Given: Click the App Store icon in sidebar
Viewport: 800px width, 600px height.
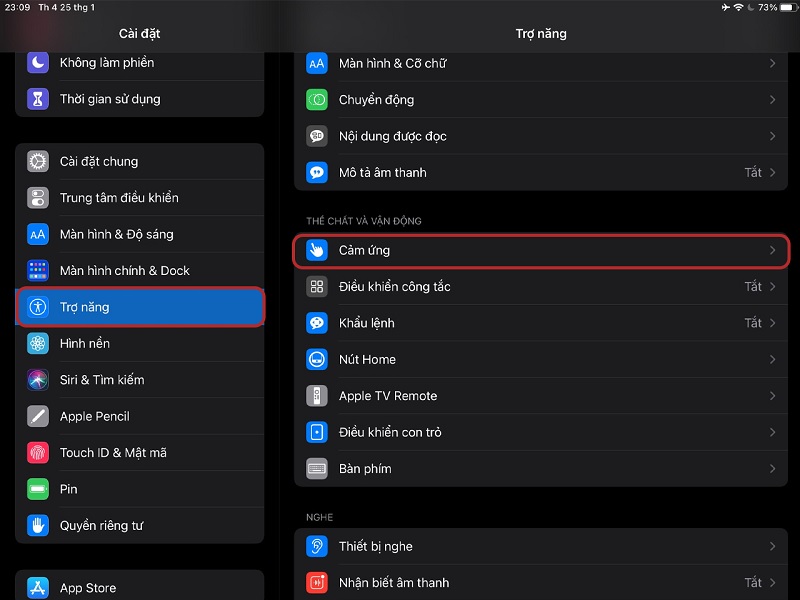Looking at the screenshot, I should point(37,587).
